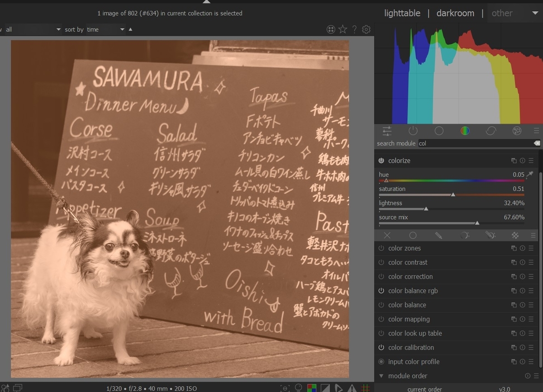Toggle ascending sort order arrow
543x392 pixels.
[x=131, y=29]
